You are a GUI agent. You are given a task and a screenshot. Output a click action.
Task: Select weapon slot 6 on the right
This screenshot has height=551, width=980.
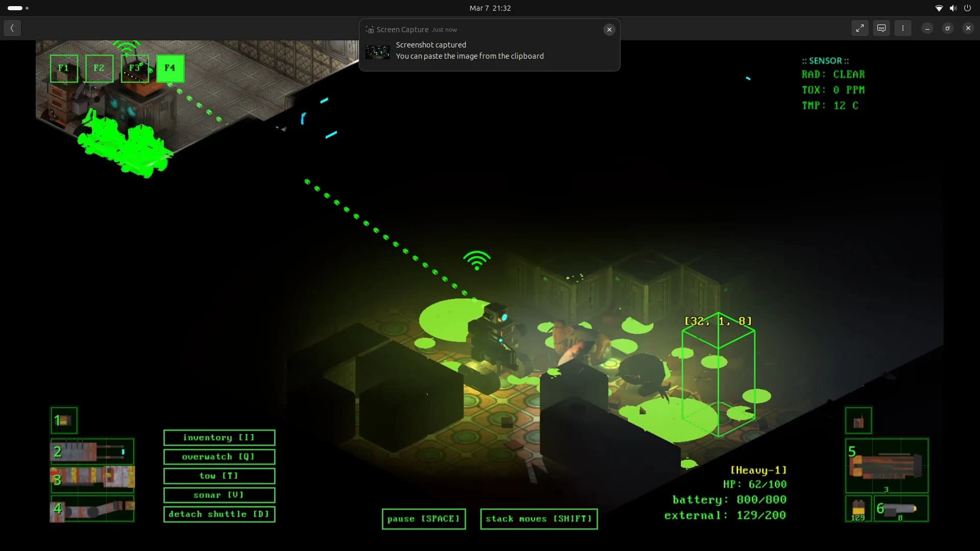point(901,509)
